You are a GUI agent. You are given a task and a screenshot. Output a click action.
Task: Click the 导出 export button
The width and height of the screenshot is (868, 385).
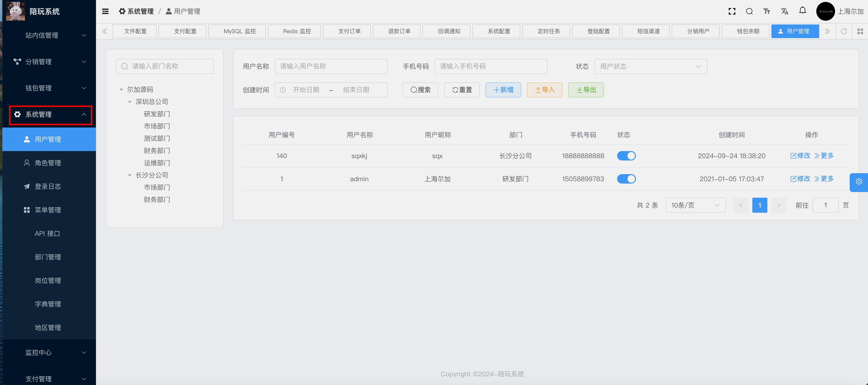click(586, 90)
